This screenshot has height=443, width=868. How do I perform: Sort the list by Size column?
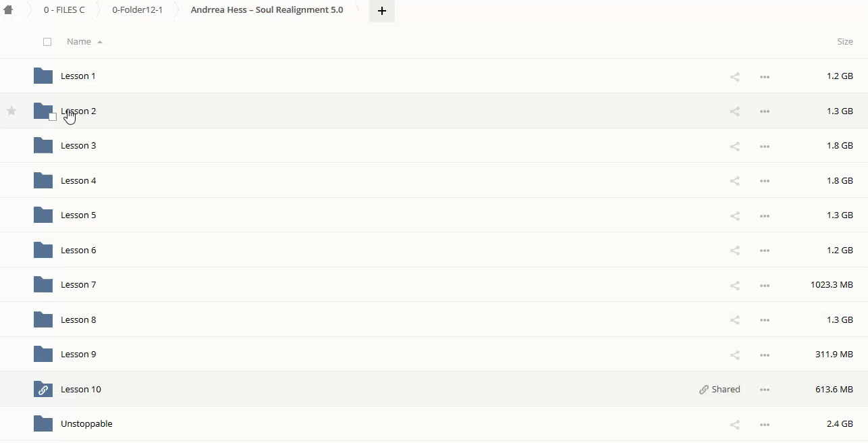844,42
